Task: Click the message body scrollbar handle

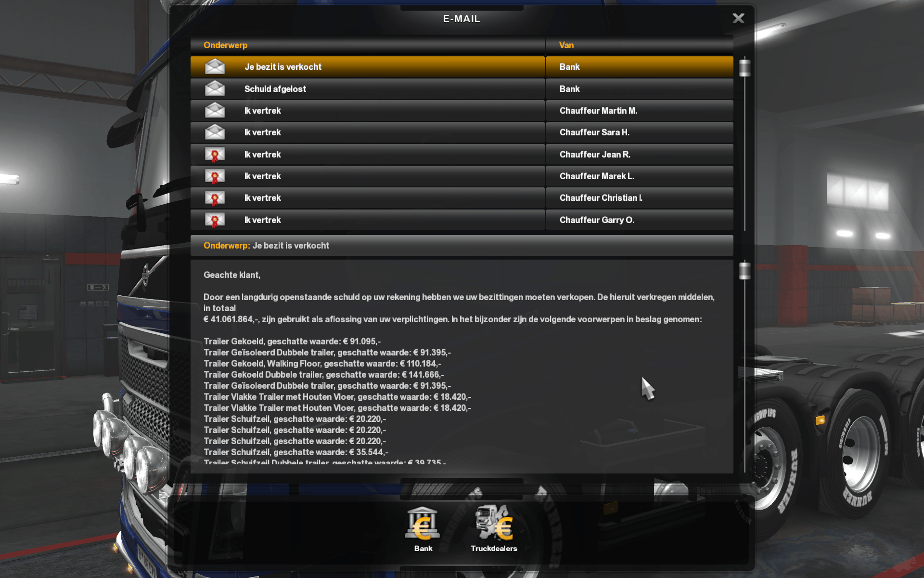Action: click(744, 271)
